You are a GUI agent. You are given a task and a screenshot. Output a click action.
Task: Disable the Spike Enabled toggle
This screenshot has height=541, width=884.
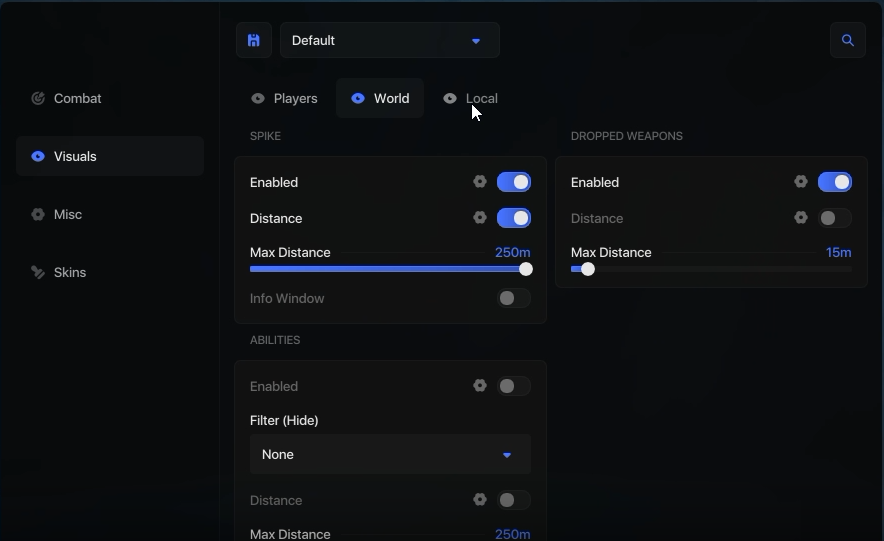[514, 182]
